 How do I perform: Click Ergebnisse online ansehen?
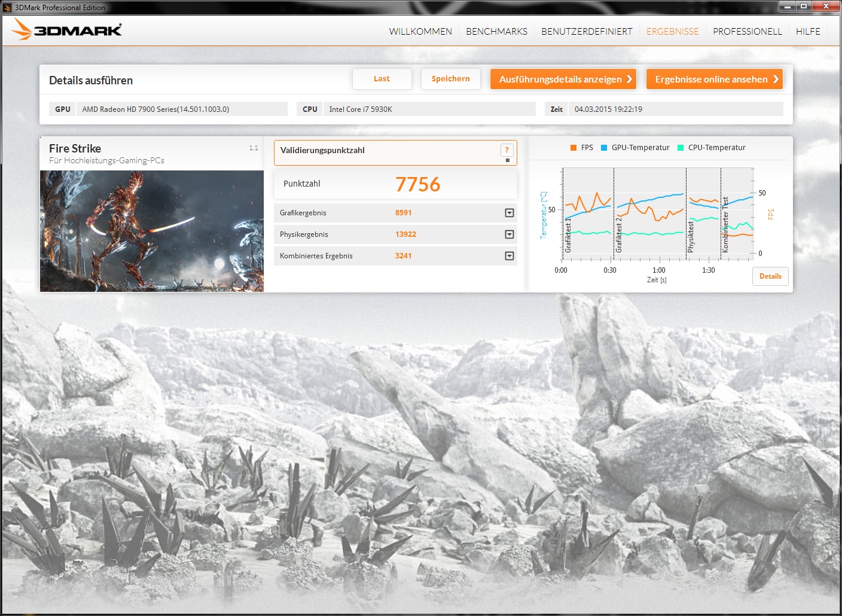coord(715,79)
